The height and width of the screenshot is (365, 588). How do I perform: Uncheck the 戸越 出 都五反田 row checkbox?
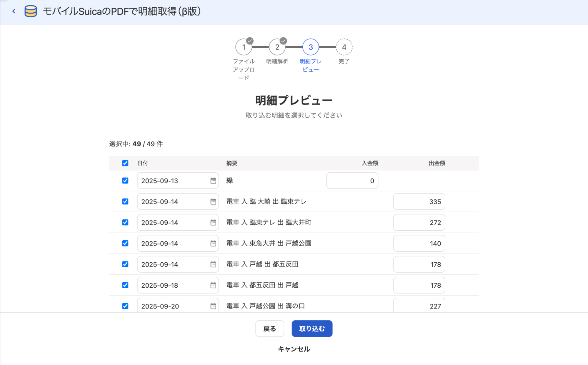[x=125, y=264]
